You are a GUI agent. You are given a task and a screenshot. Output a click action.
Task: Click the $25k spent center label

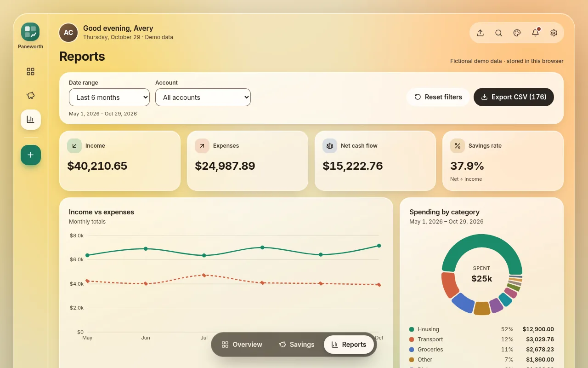(x=482, y=278)
